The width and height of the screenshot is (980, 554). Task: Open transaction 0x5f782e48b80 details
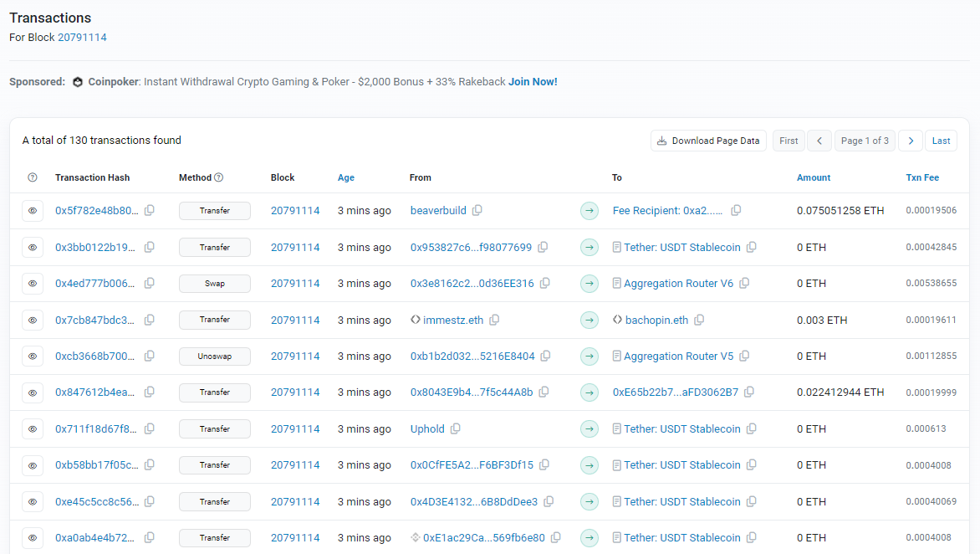tap(96, 211)
